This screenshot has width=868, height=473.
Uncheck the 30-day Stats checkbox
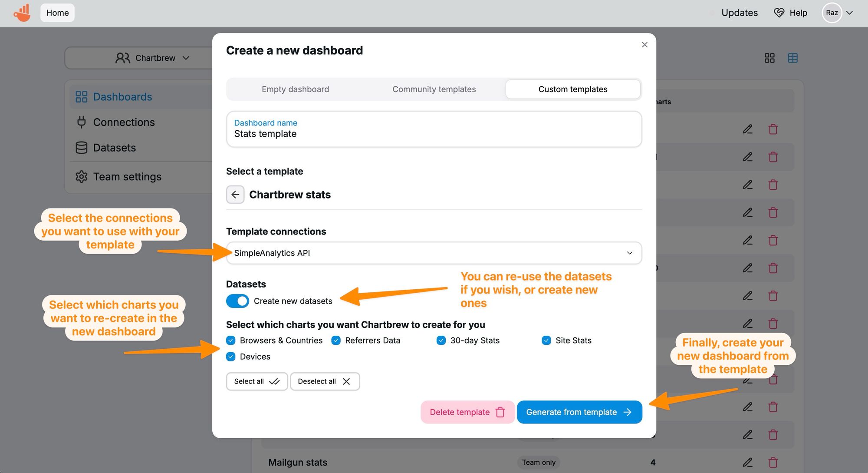(x=441, y=341)
